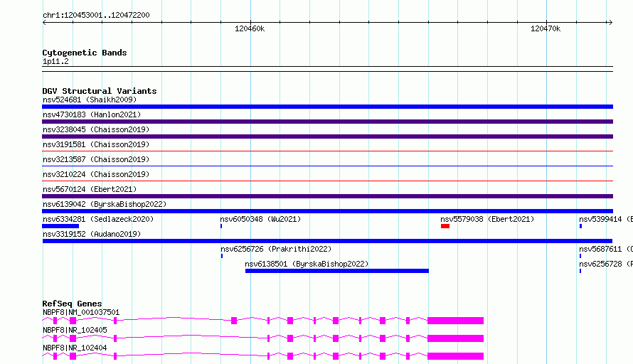The image size is (633, 364).
Task: Click the blue bar under nsv3319152
Action: 327,241
